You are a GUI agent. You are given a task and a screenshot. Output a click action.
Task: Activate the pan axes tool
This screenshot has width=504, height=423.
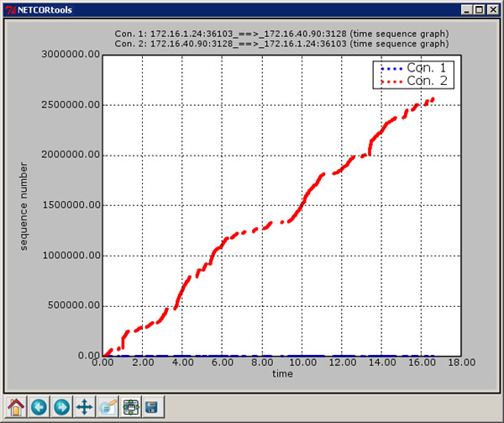click(85, 407)
